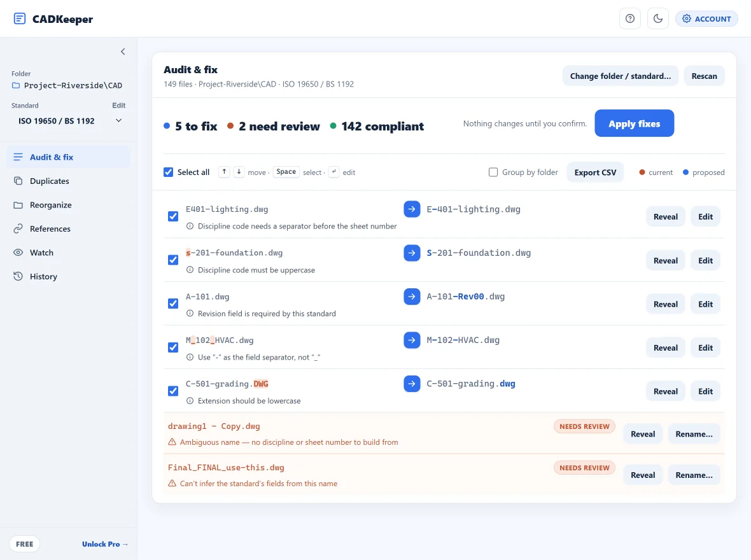Uncheck the E401-lighting.dwg row checkbox
Viewport: 751px width, 560px height.
[173, 216]
